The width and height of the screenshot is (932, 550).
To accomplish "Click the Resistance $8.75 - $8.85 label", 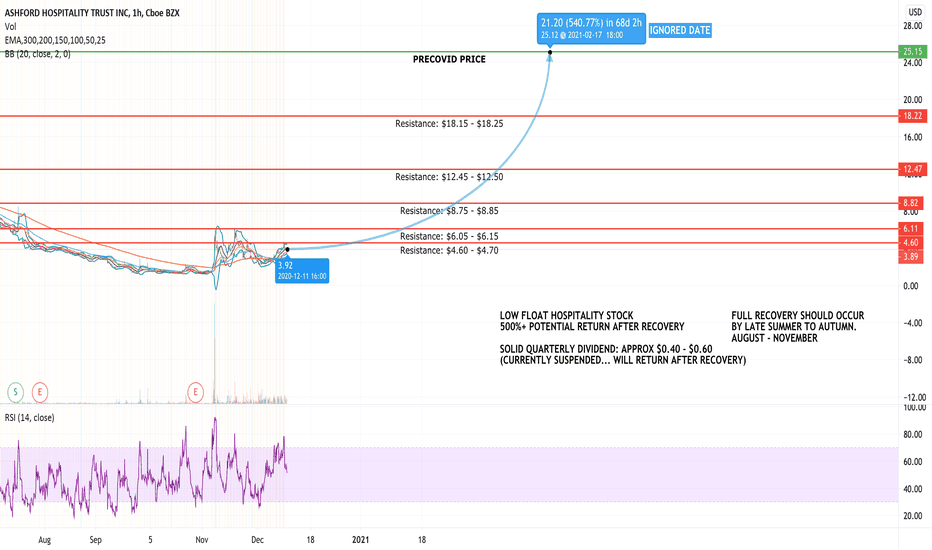I will (449, 210).
